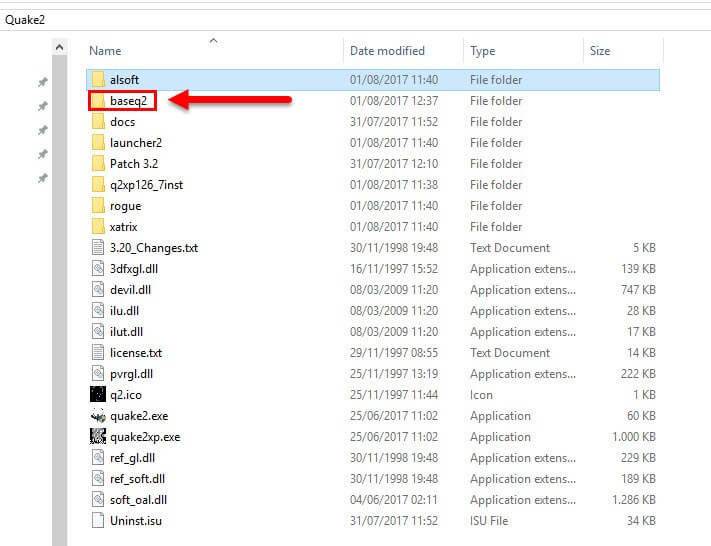
Task: Select the 'license.txt' file name
Action: coord(136,353)
